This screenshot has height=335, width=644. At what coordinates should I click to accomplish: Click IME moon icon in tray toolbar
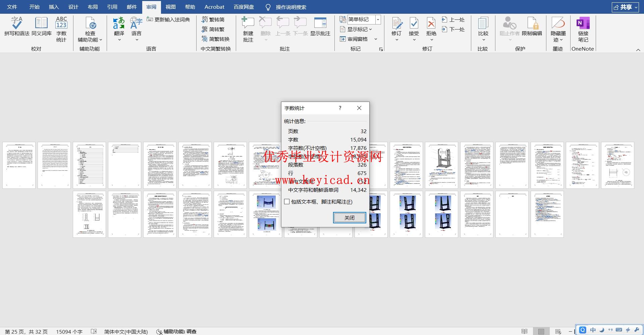[x=602, y=330]
